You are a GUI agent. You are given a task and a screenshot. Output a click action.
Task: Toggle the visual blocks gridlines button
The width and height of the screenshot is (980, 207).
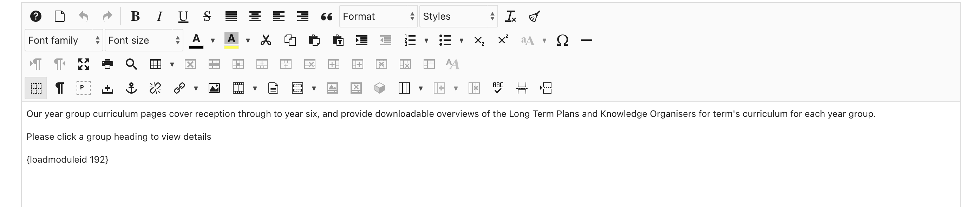36,88
